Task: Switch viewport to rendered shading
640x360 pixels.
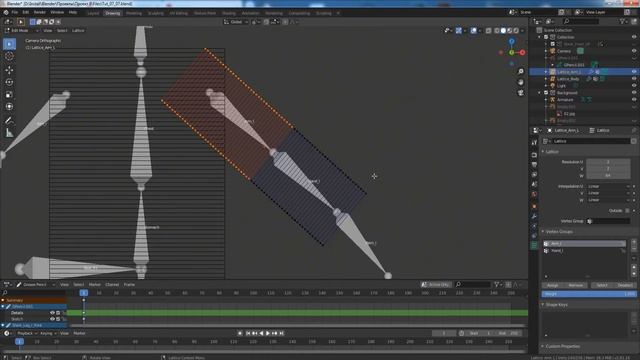Action: (x=516, y=31)
